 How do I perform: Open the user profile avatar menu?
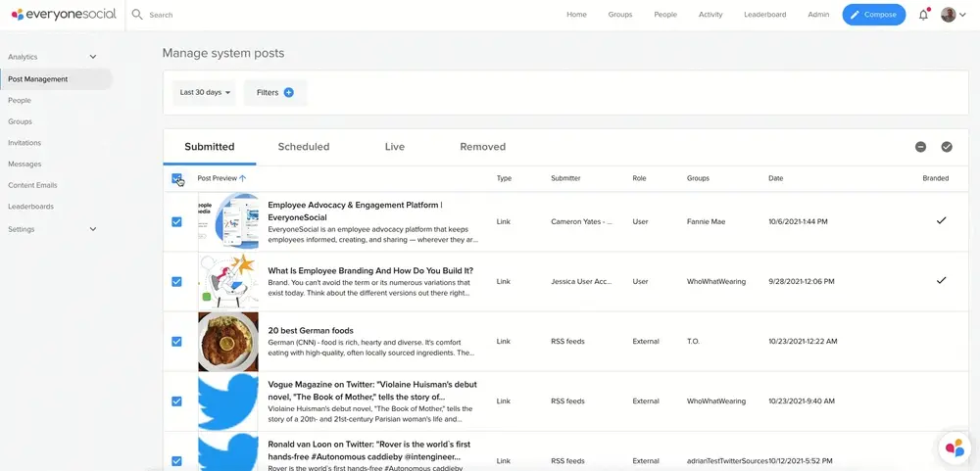pyautogui.click(x=948, y=15)
